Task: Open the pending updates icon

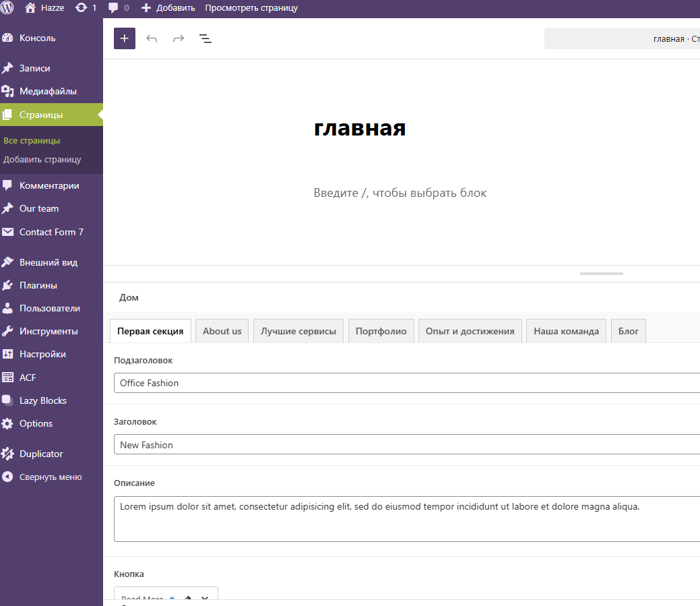Action: pos(86,7)
